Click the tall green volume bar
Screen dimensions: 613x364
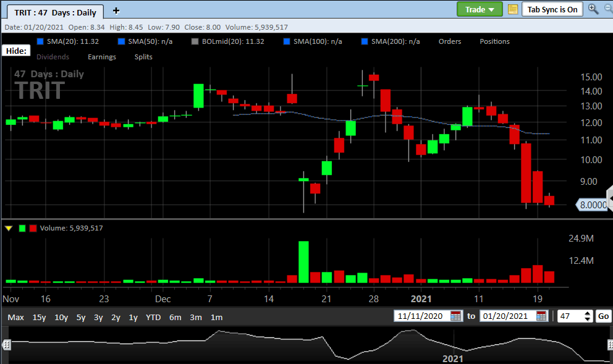[303, 262]
